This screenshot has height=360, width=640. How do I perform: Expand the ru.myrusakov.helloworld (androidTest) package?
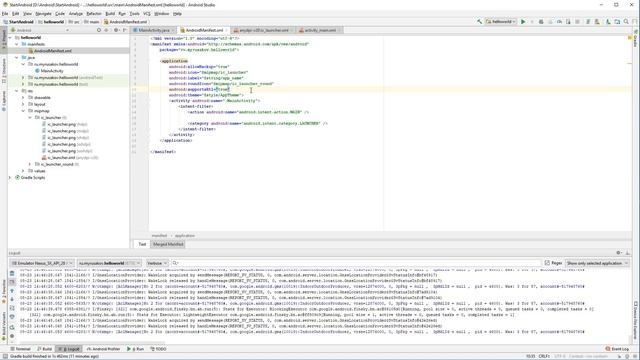23,78
